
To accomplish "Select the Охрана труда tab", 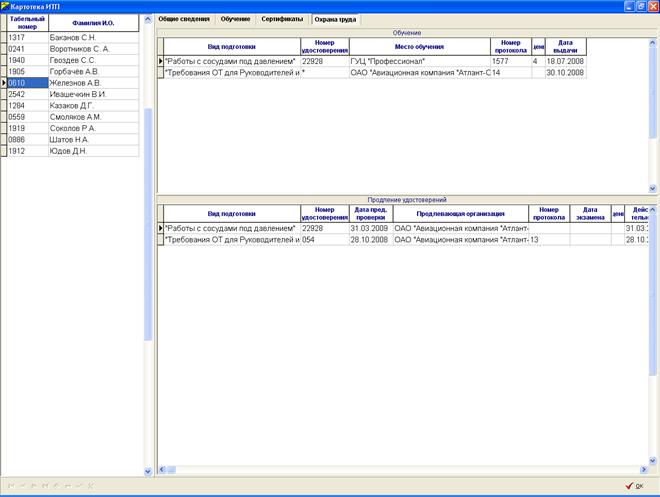I will coord(335,19).
